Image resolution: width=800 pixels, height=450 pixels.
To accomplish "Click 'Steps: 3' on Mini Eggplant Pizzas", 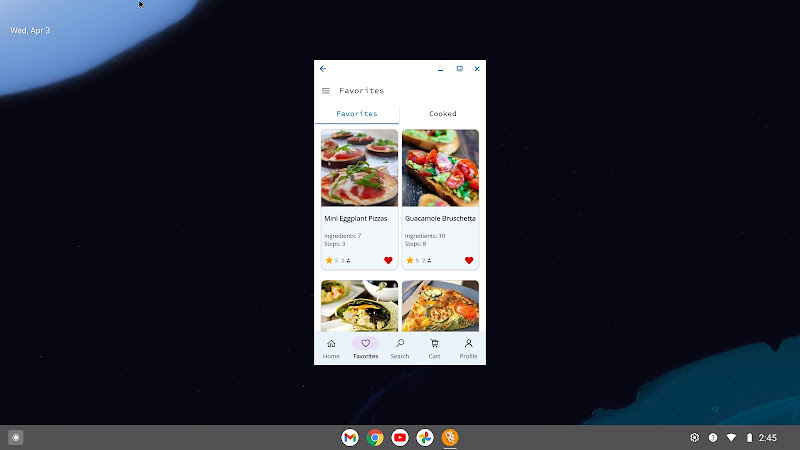I will (x=335, y=244).
